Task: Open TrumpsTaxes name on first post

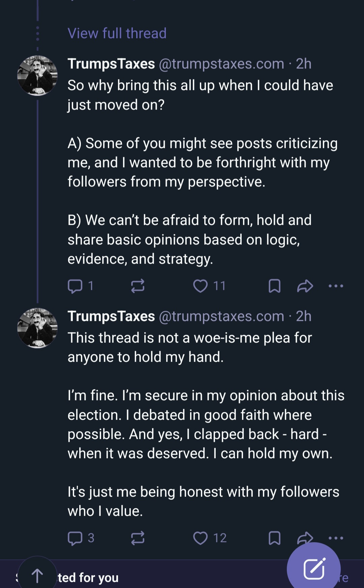Action: click(111, 64)
